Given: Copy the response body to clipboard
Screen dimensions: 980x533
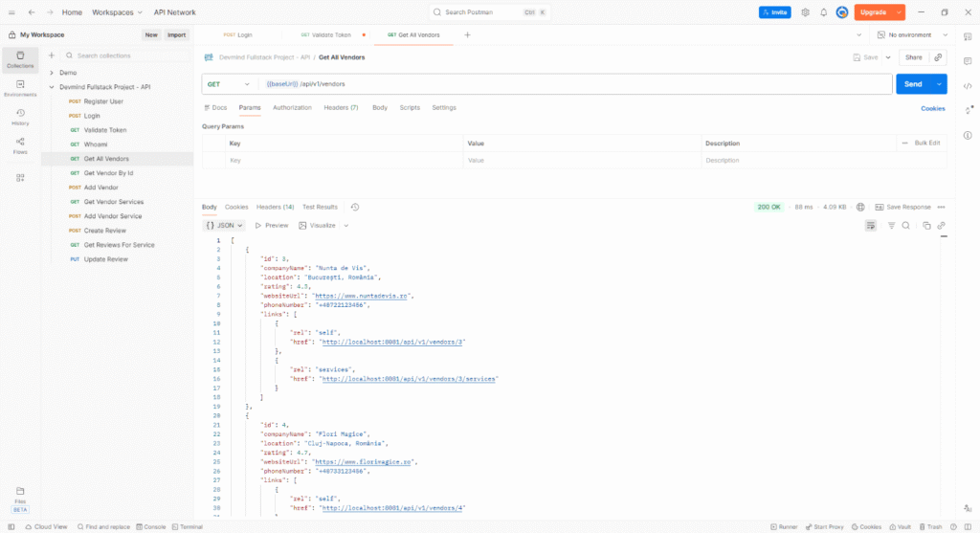Looking at the screenshot, I should click(926, 226).
